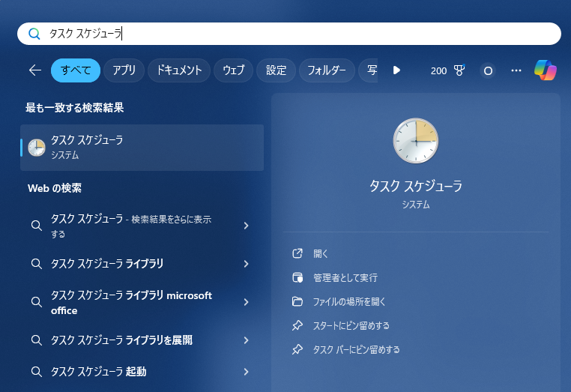This screenshot has width=571, height=392.
Task: Expand chevron beside タスク スケジューラ ライブラリ
Action: [247, 264]
